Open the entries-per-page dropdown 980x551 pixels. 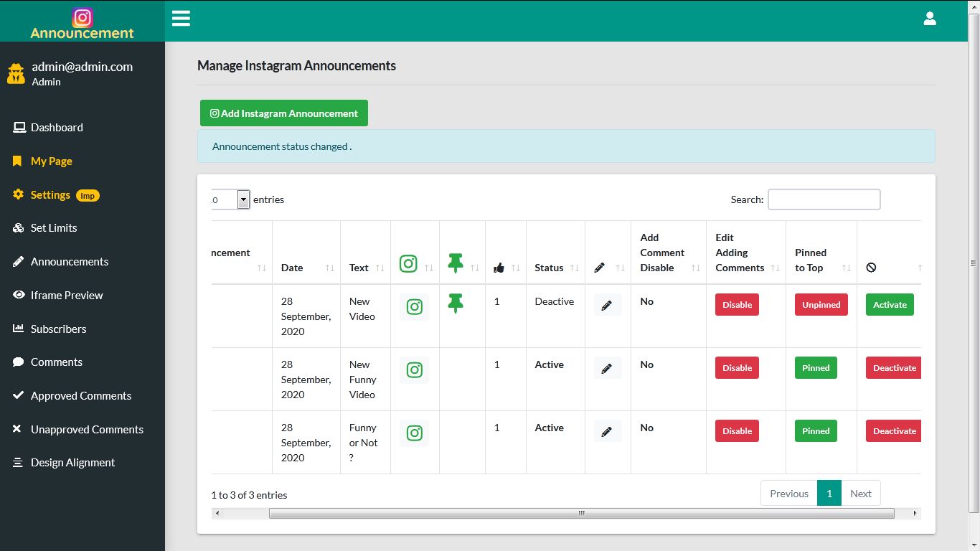pyautogui.click(x=242, y=199)
